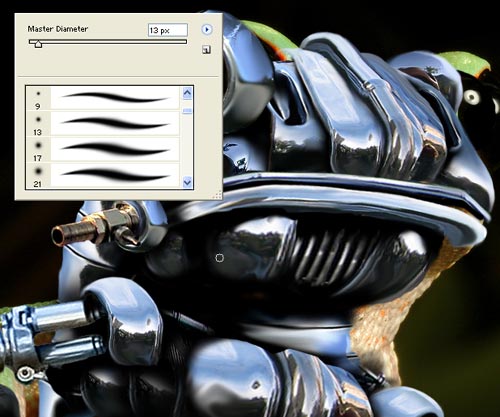Click the brush list scrollbar thumb
The image size is (500, 417).
(187, 111)
